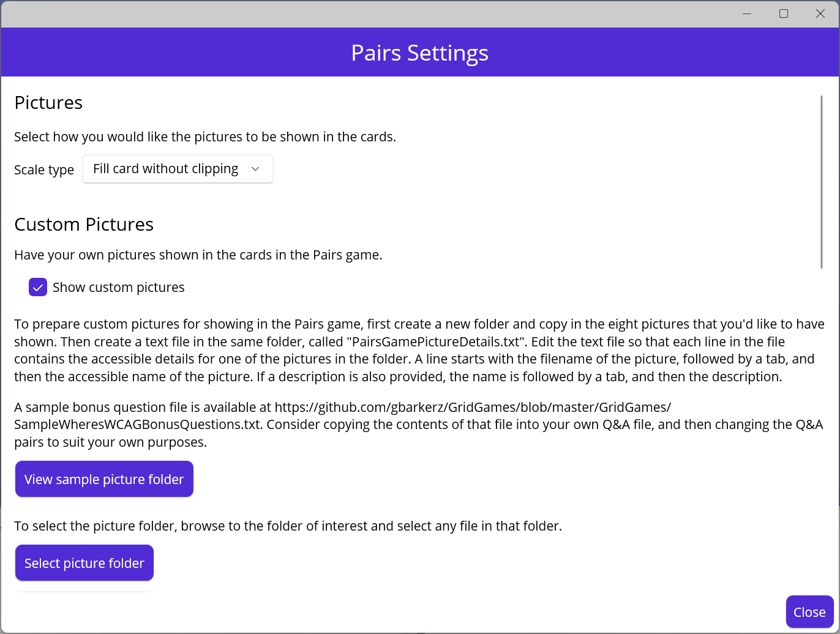840x634 pixels.
Task: Click the Custom Pictures section heading
Action: 84,225
